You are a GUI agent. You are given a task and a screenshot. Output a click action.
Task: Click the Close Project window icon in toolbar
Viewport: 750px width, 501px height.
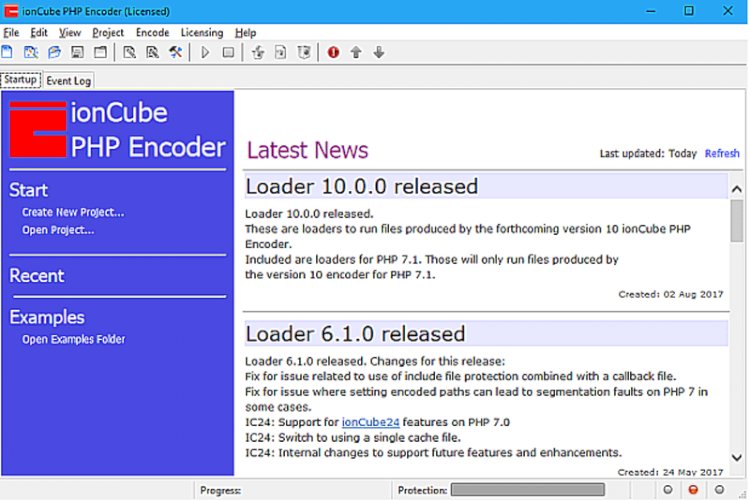point(100,52)
